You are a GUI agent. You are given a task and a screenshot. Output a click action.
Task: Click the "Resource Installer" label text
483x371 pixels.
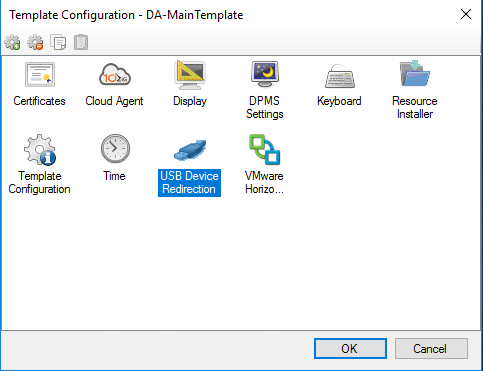(415, 107)
